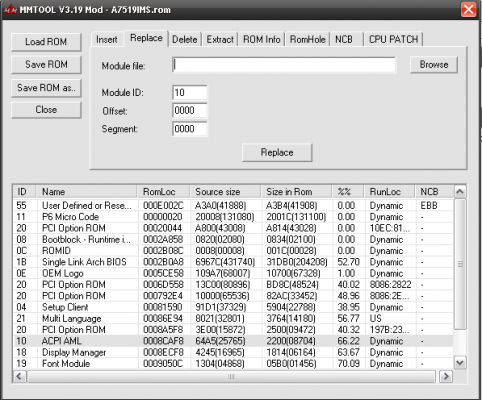Click RunLoc value US
The width and height of the screenshot is (482, 400).
click(375, 318)
